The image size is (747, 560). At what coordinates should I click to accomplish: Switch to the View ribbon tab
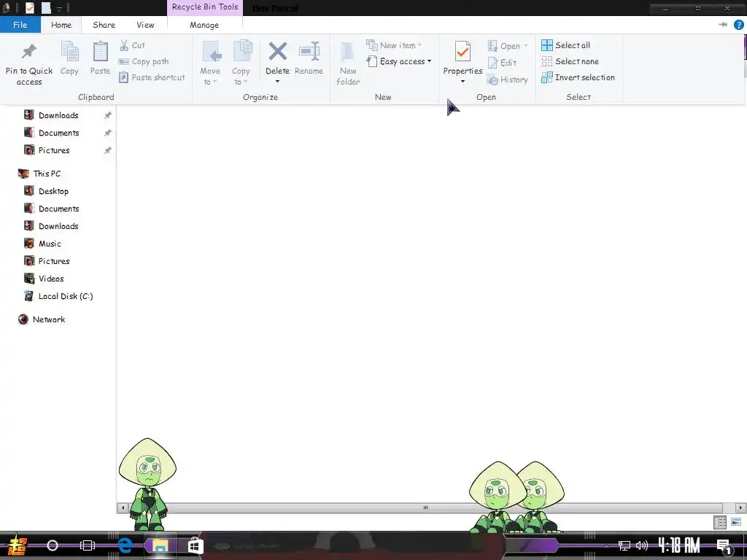(x=145, y=25)
